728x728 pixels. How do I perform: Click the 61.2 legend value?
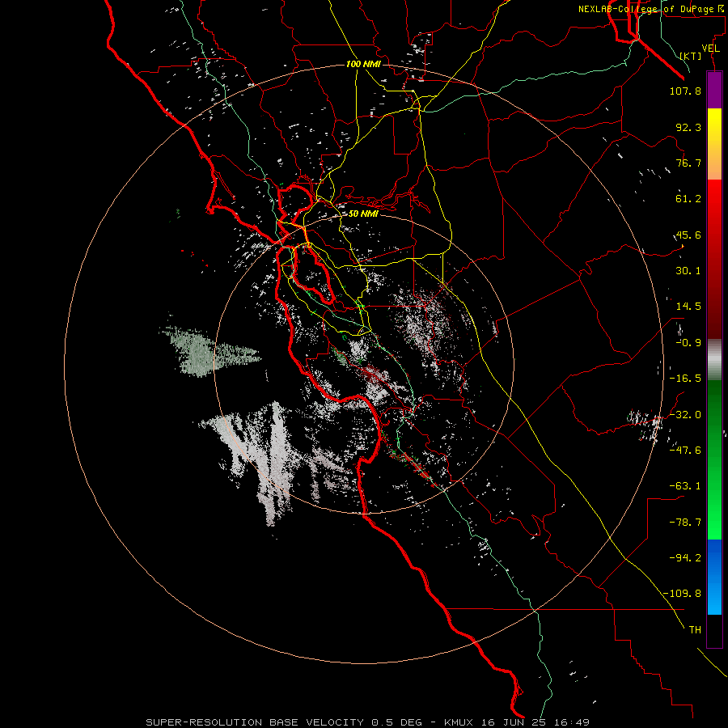tap(688, 199)
